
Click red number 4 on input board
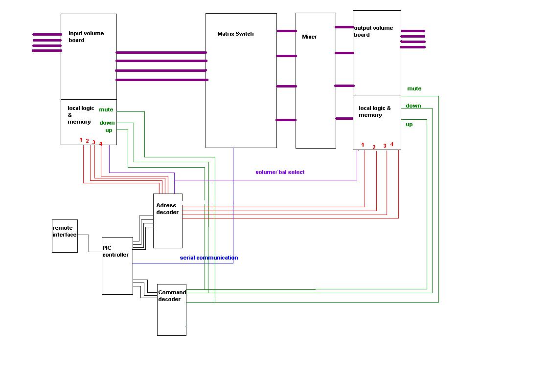(x=101, y=144)
